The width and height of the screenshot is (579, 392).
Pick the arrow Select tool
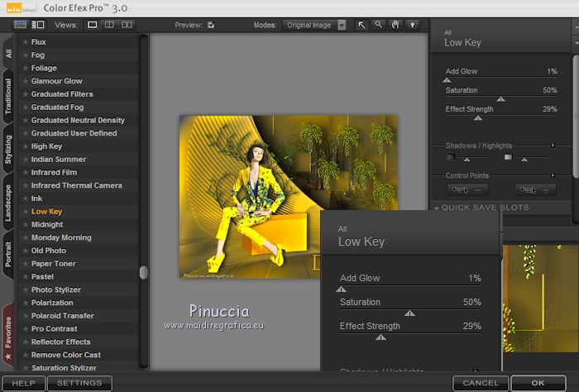coord(361,25)
